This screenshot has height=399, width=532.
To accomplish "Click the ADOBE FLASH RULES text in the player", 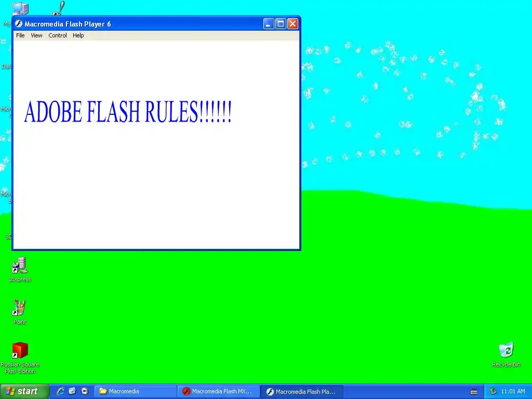I will (x=128, y=112).
